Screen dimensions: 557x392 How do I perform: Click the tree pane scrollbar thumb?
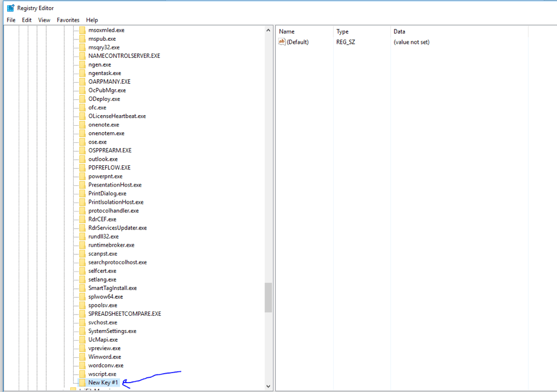coord(268,298)
